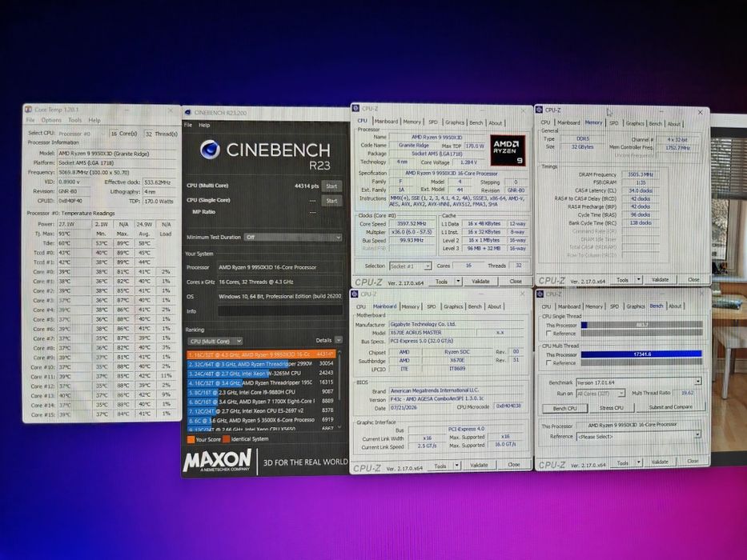The image size is (747, 560).
Task: Click the Tools dropdown arrow in the CPU-Z window on the Memory tab
Action: pyautogui.click(x=639, y=279)
